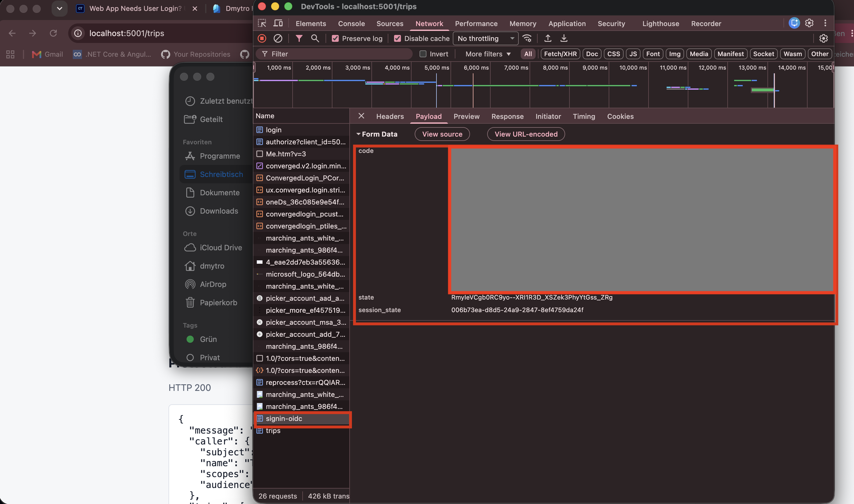Close the Web App Needs User Login tab

195,9
